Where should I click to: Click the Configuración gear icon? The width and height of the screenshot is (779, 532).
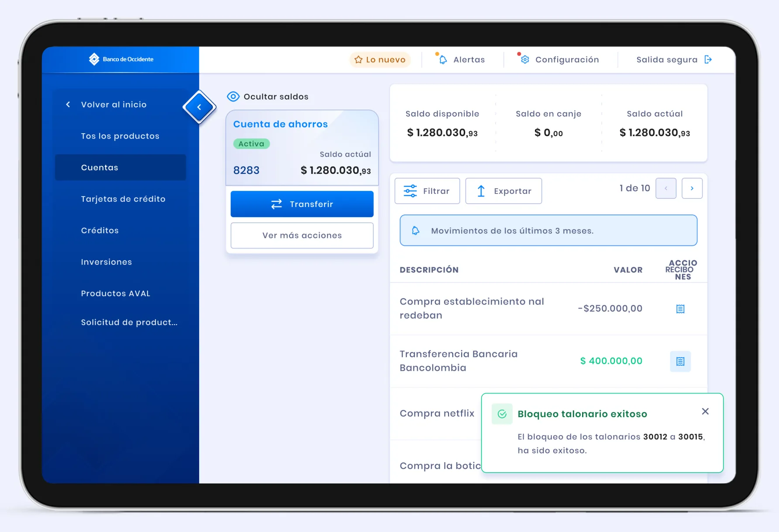[x=525, y=59]
